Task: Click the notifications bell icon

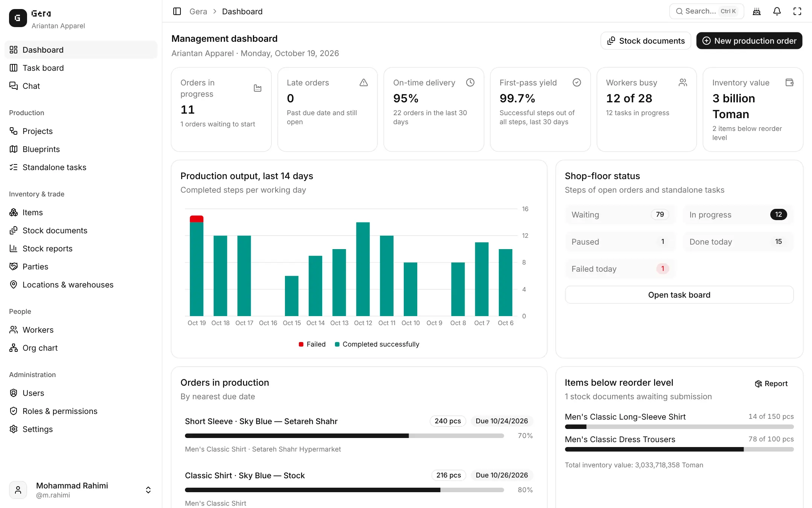Action: 777,11
